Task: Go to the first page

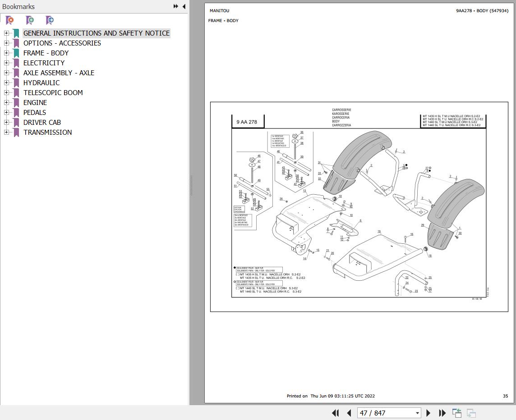Action: click(x=335, y=413)
